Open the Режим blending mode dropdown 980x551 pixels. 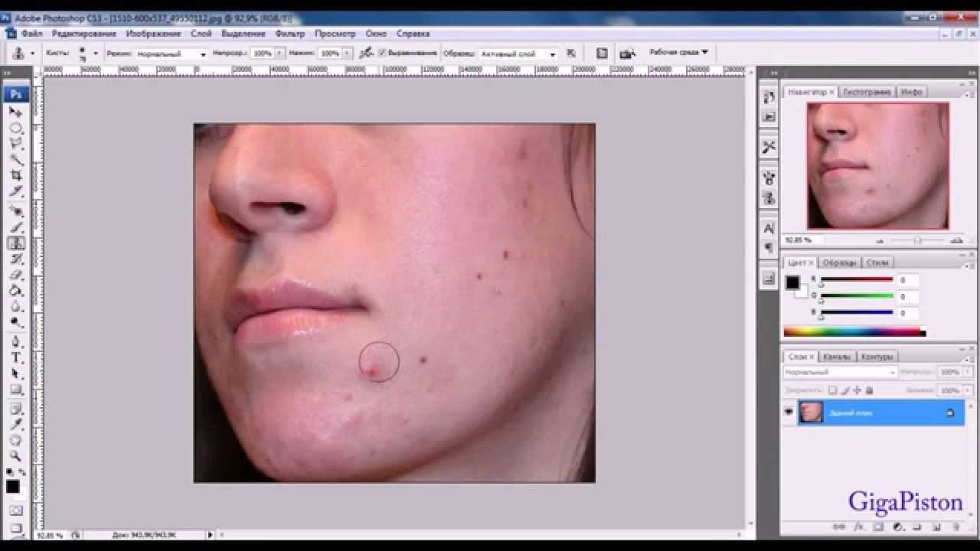point(171,54)
